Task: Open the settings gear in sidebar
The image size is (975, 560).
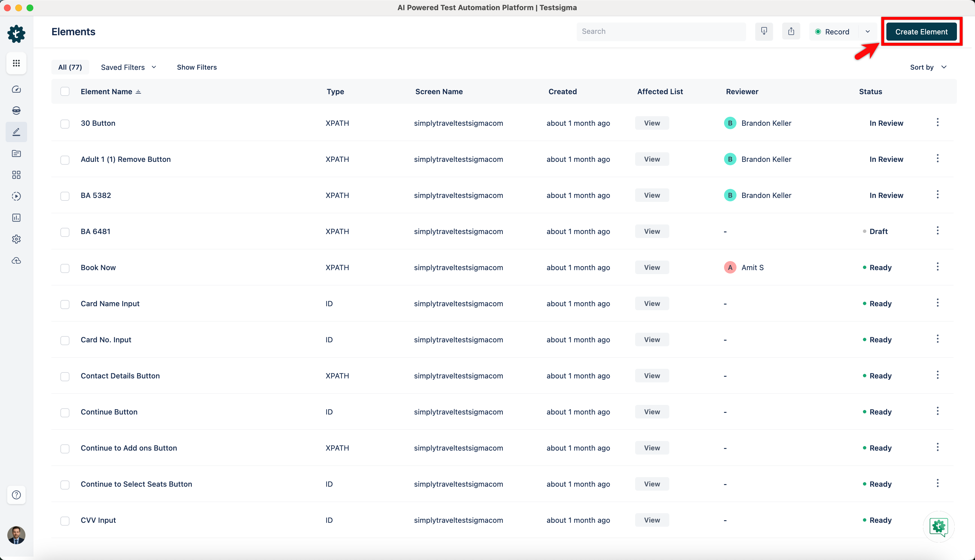Action: pyautogui.click(x=16, y=239)
